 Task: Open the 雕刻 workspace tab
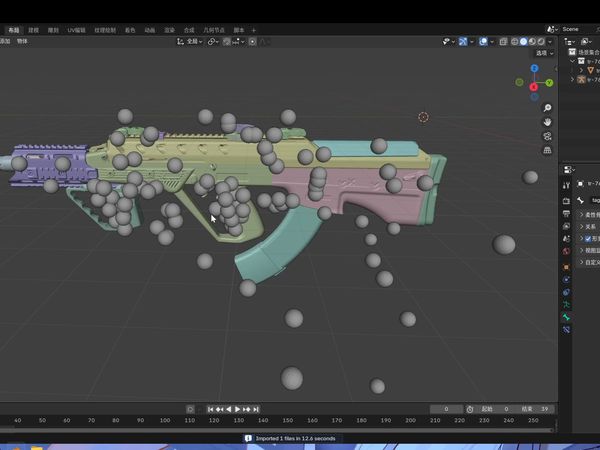(53, 30)
